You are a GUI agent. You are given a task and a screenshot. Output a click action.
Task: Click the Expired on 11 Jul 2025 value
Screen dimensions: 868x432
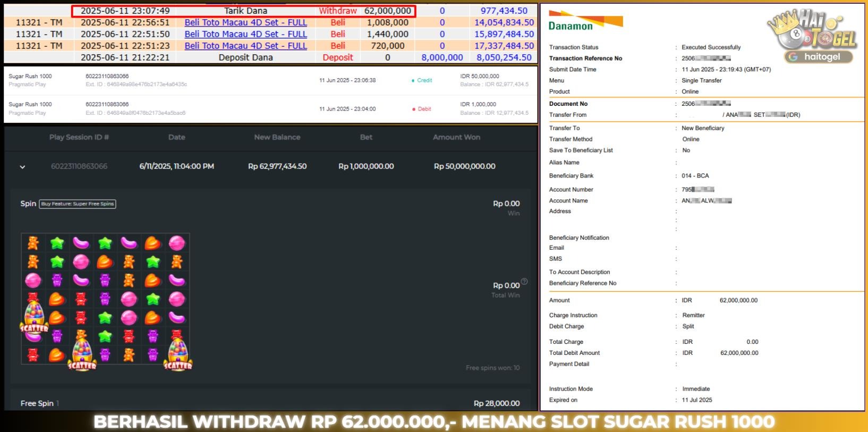[697, 400]
